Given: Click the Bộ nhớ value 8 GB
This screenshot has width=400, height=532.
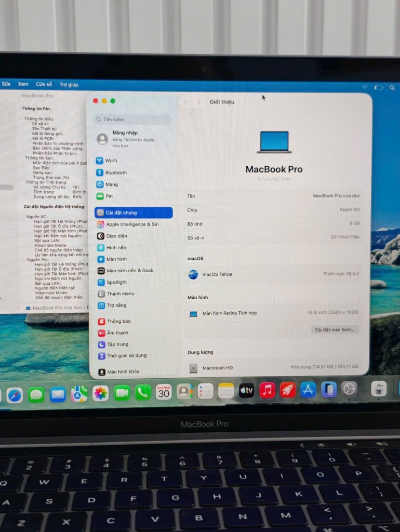Looking at the screenshot, I should point(354,223).
